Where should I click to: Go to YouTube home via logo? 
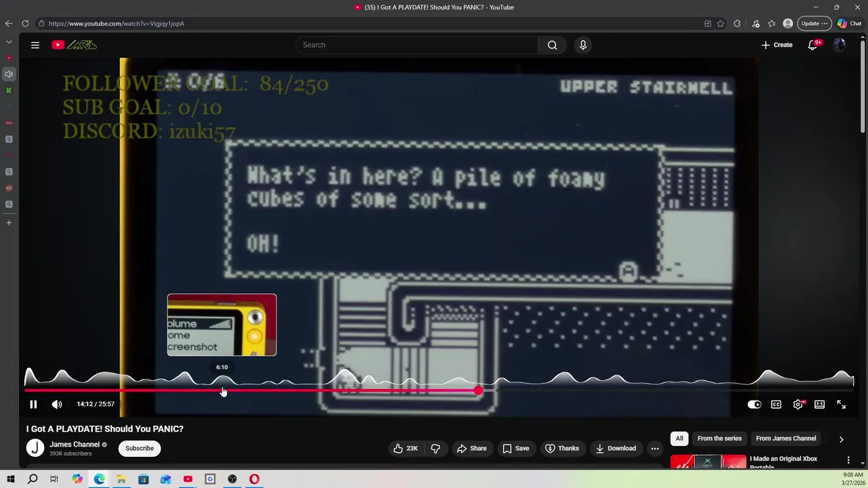pos(75,45)
